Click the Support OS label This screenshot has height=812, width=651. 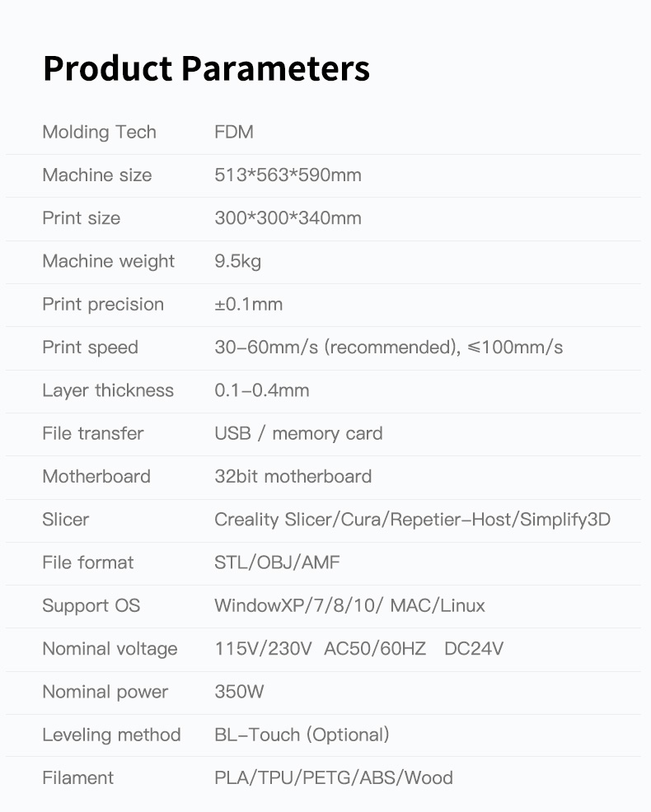91,606
